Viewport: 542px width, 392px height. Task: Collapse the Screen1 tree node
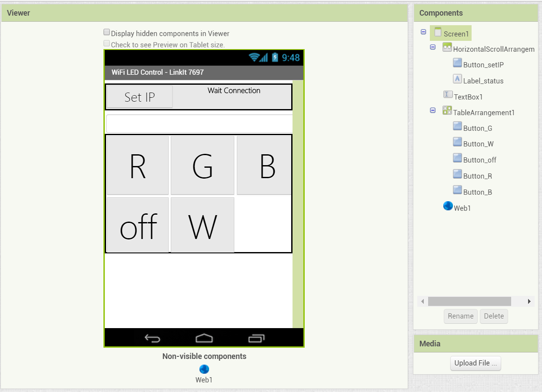423,32
